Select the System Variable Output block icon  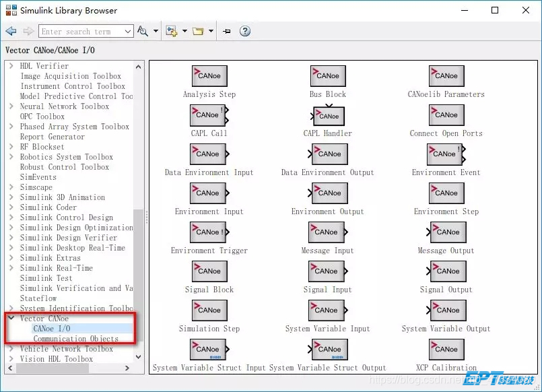[446, 311]
